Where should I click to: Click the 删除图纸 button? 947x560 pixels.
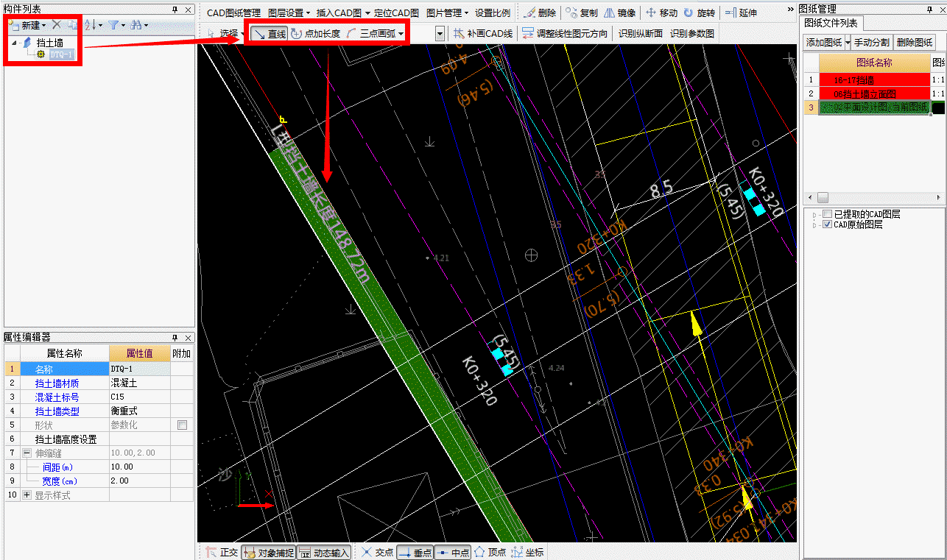915,43
